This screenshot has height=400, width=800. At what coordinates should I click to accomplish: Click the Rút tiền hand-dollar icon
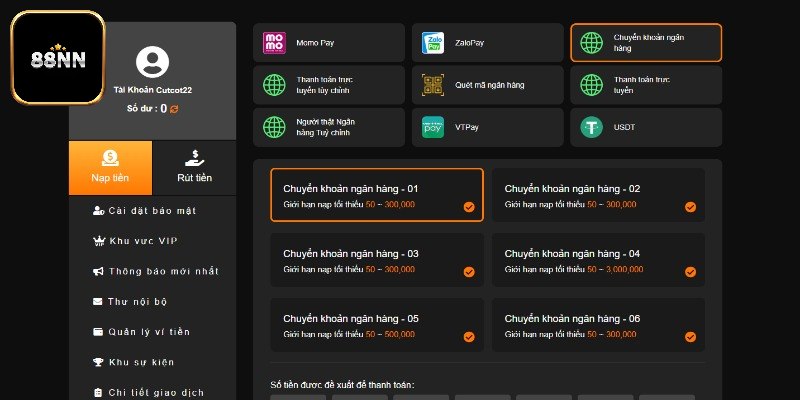click(x=194, y=158)
